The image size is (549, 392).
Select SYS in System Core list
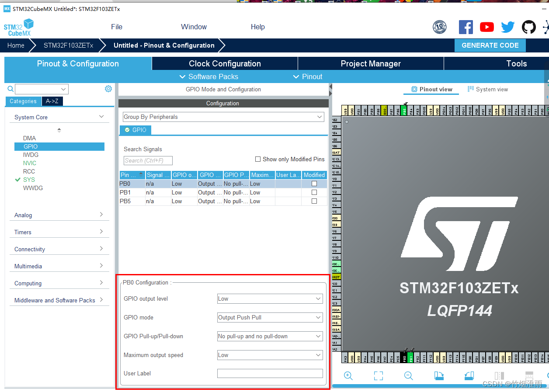29,180
